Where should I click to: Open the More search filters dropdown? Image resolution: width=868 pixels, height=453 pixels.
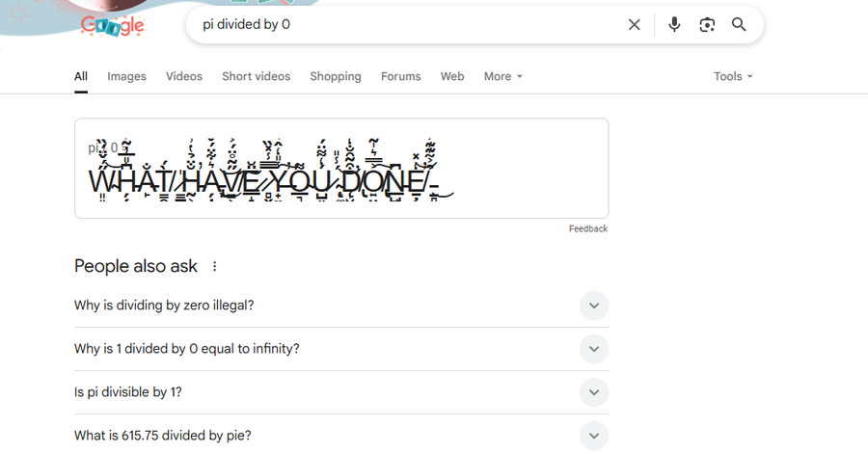click(x=502, y=77)
